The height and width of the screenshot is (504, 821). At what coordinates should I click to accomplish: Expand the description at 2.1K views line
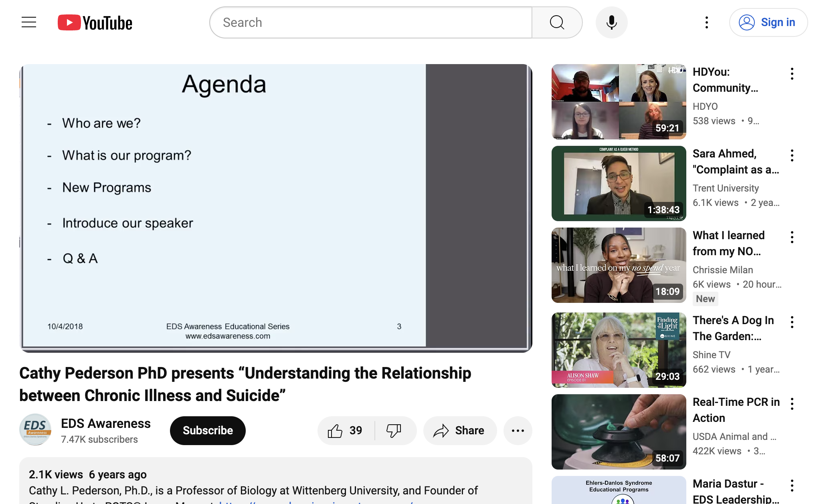click(88, 475)
